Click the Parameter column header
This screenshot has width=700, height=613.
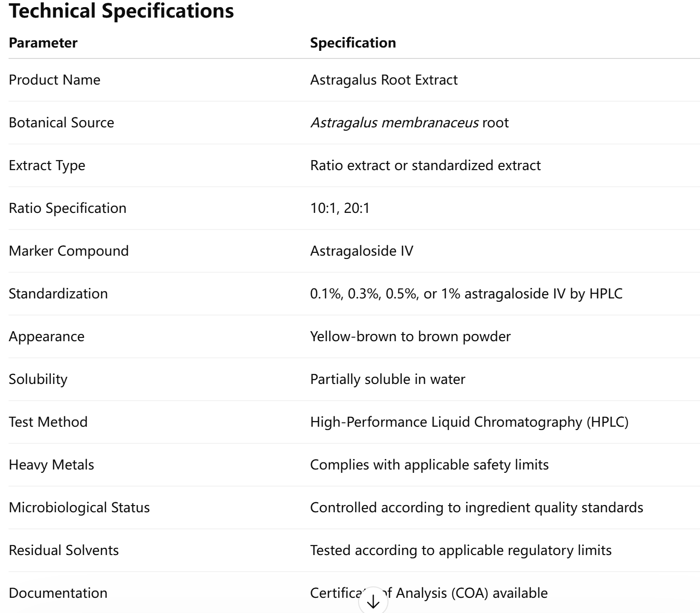pyautogui.click(x=43, y=43)
